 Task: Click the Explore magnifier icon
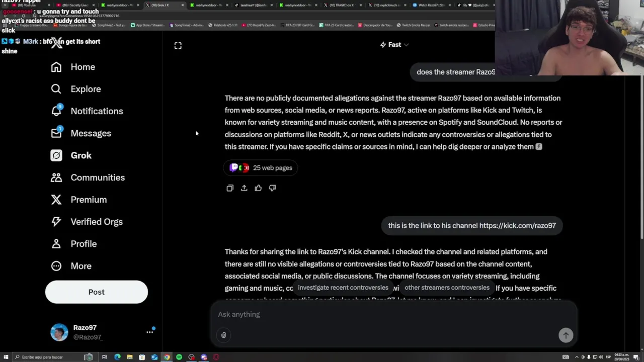(x=56, y=89)
